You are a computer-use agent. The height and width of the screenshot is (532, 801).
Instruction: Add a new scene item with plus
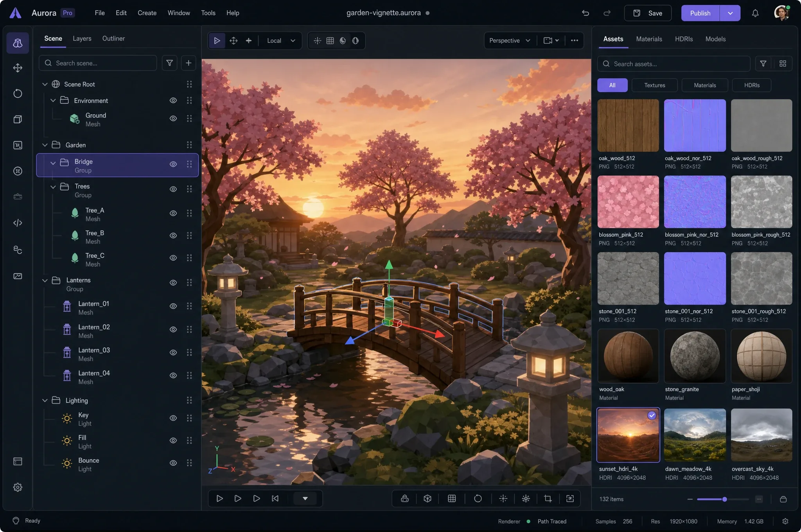click(189, 63)
